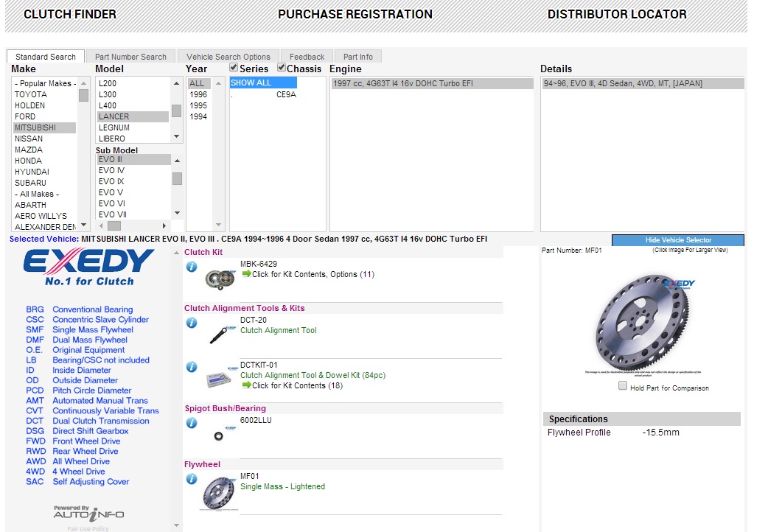Check Hold Part for Comparison
This screenshot has height=532, width=768.
coord(623,385)
